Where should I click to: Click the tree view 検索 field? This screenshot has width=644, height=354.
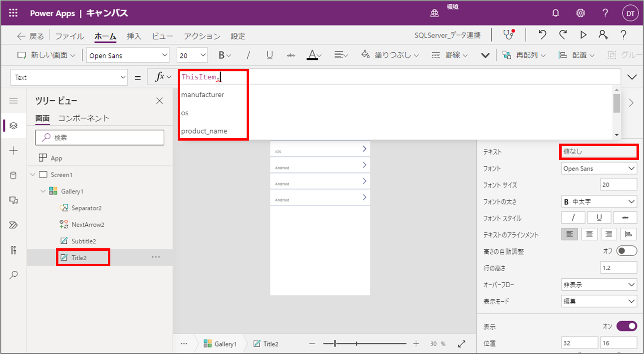point(100,138)
